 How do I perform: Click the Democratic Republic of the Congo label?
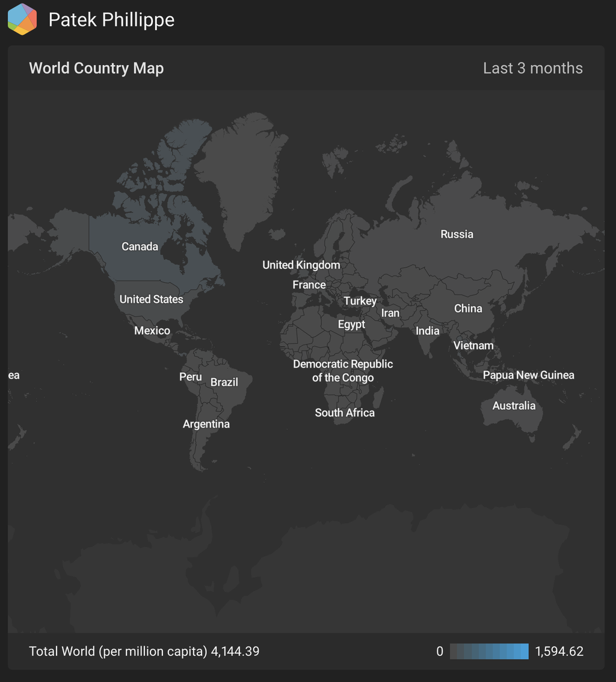point(342,371)
